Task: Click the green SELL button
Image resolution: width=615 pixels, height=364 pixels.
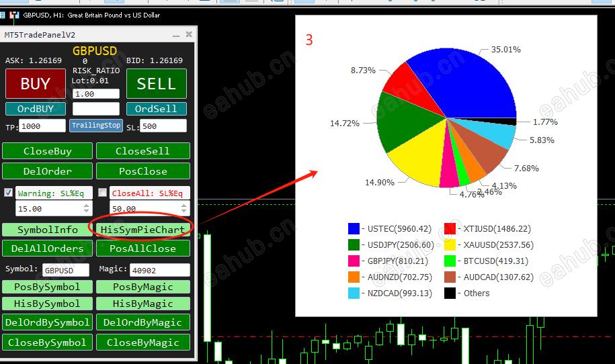Action: tap(156, 83)
